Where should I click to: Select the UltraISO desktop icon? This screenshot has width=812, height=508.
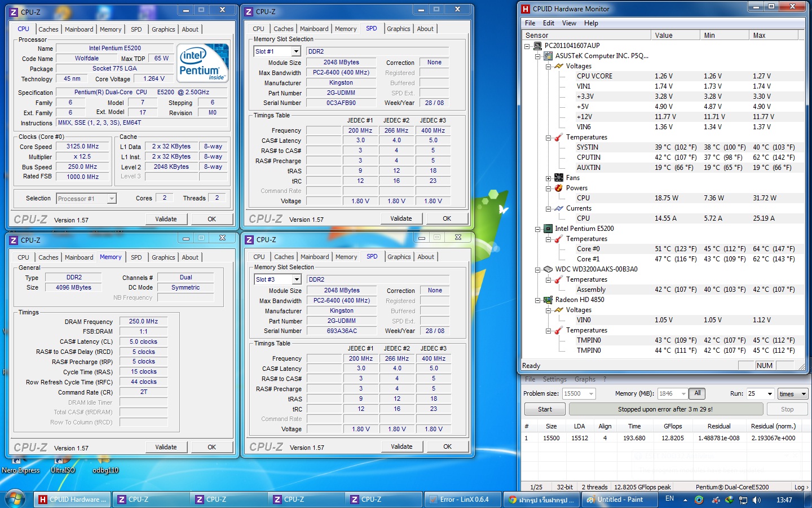[x=63, y=466]
